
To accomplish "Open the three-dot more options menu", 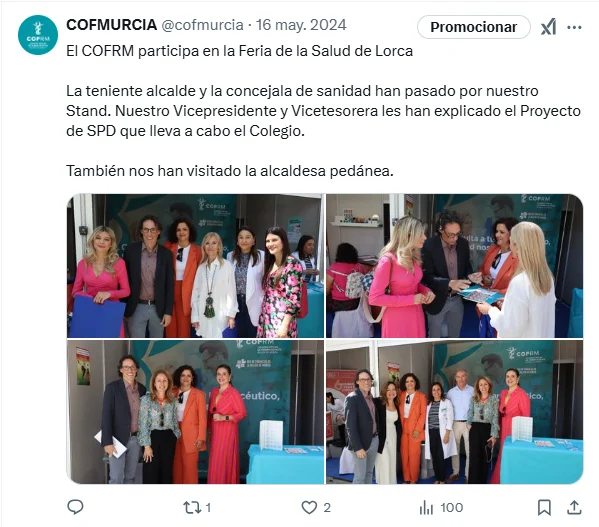I will click(574, 27).
